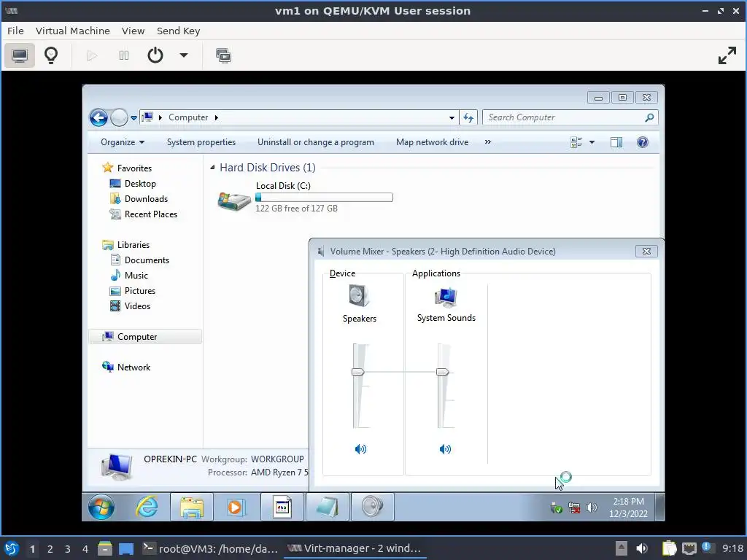
Task: Open the view options dropdown arrow
Action: pyautogui.click(x=592, y=142)
